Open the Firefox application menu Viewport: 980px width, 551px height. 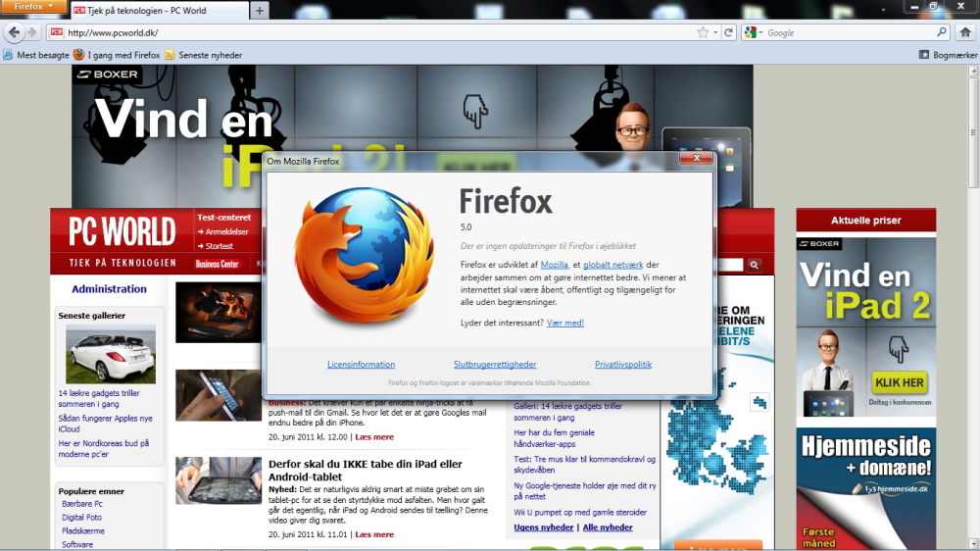tap(33, 6)
